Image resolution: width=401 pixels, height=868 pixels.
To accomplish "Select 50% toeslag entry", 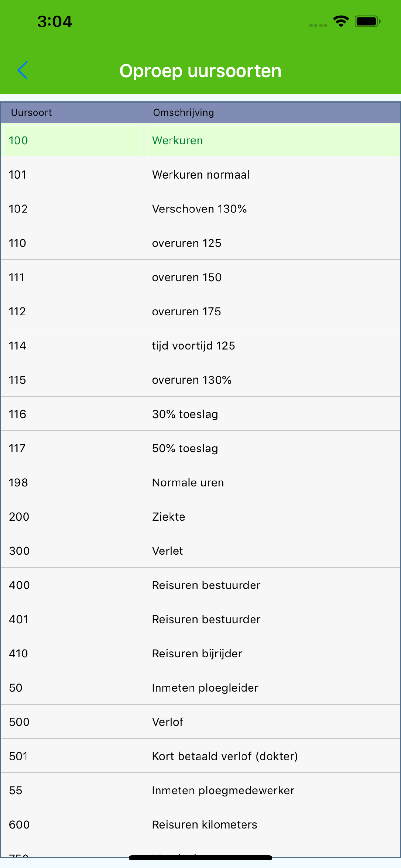I will point(200,448).
